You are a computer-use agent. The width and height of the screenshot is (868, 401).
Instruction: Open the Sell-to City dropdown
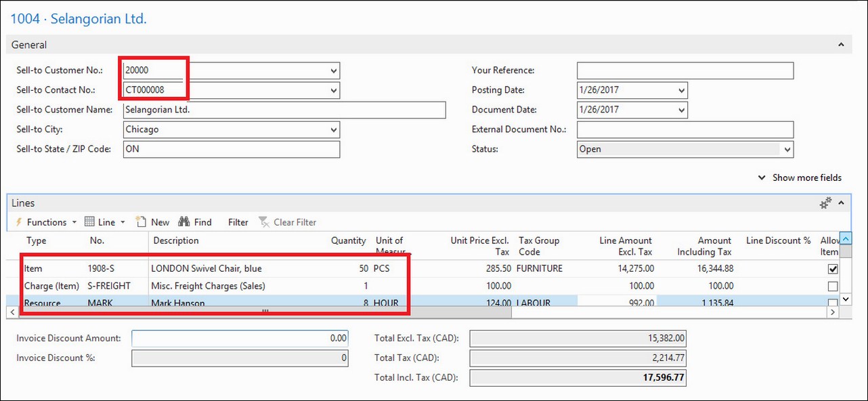point(333,129)
